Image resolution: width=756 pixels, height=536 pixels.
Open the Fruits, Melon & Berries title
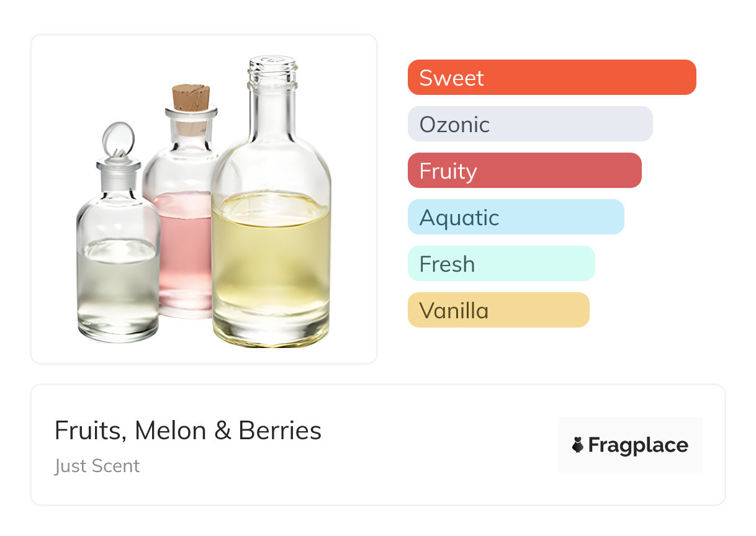(x=188, y=431)
